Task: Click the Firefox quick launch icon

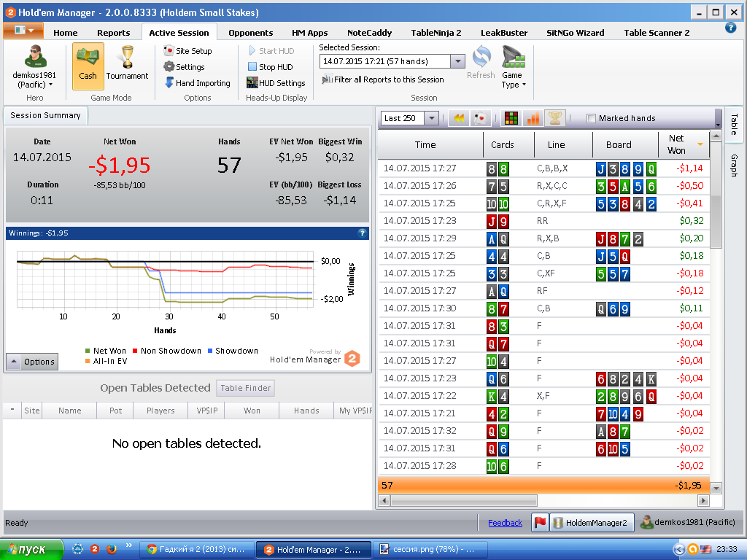Action: 112,549
